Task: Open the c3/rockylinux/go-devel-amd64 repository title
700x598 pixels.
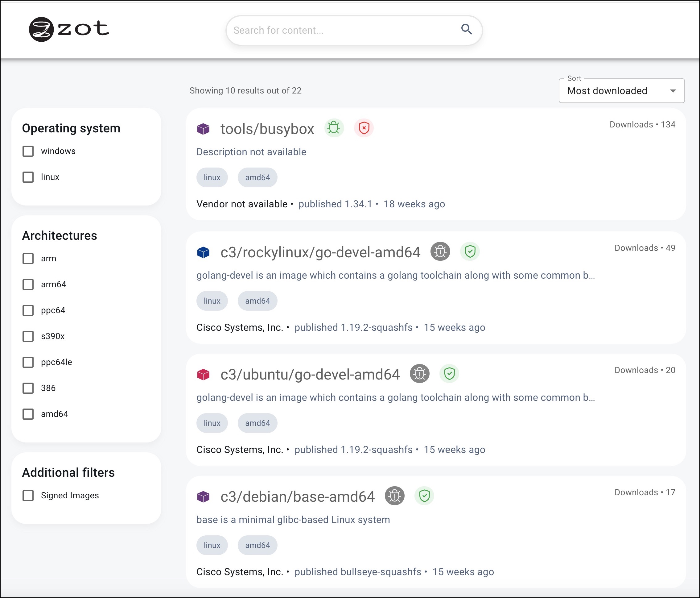Action: click(320, 252)
